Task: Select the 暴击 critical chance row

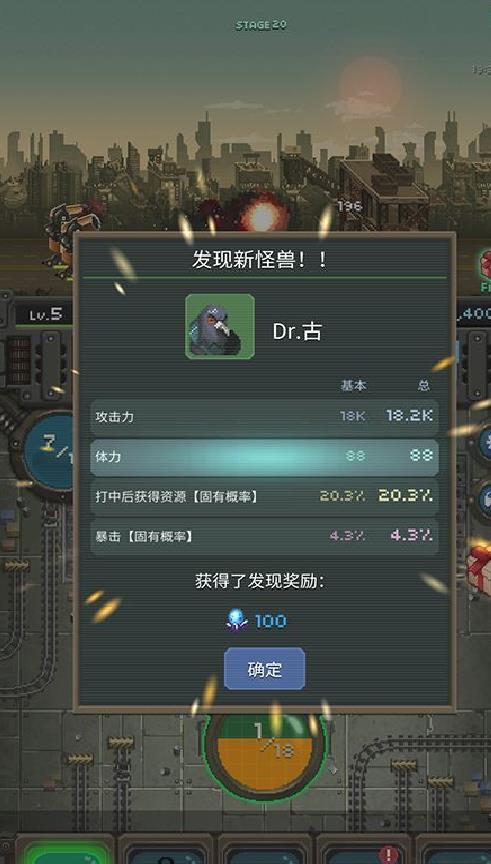Action: coord(264,536)
